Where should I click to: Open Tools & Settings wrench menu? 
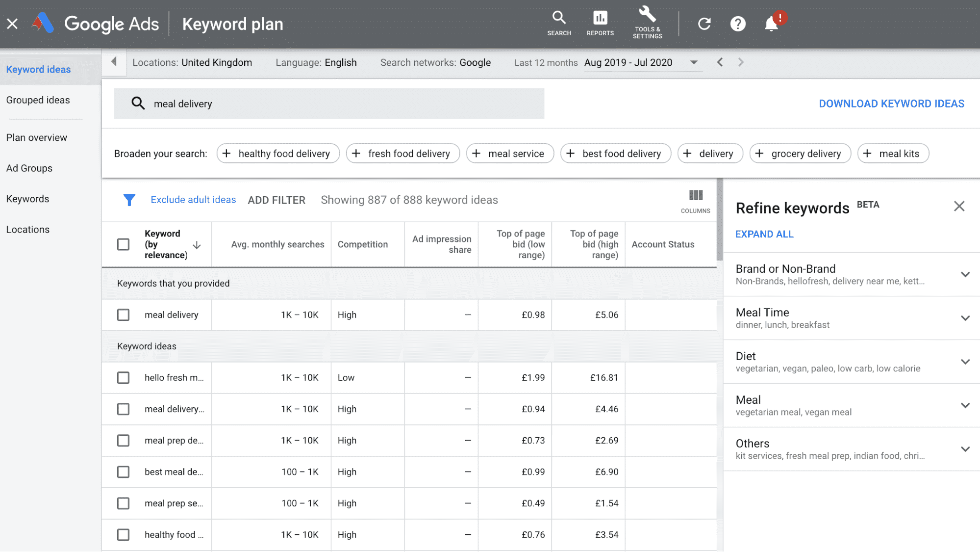pos(647,22)
